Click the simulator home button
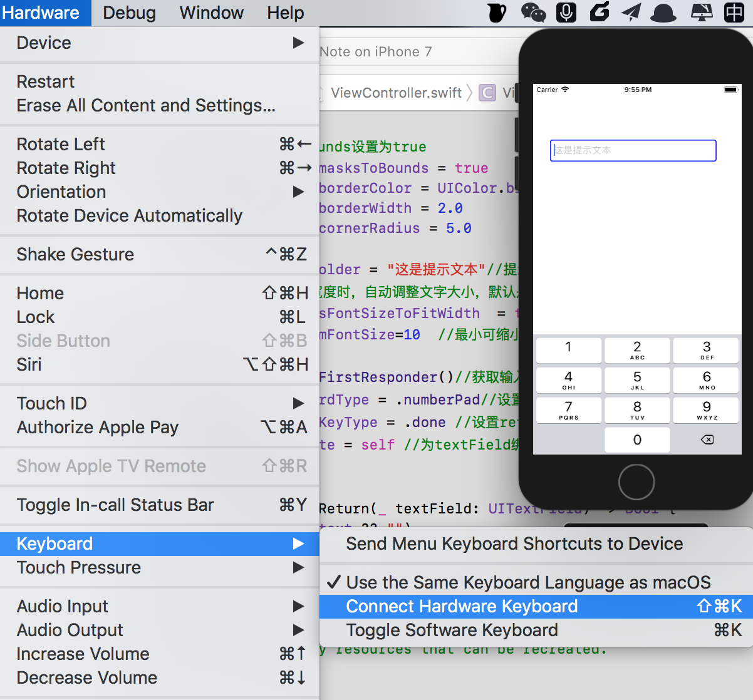 click(636, 482)
